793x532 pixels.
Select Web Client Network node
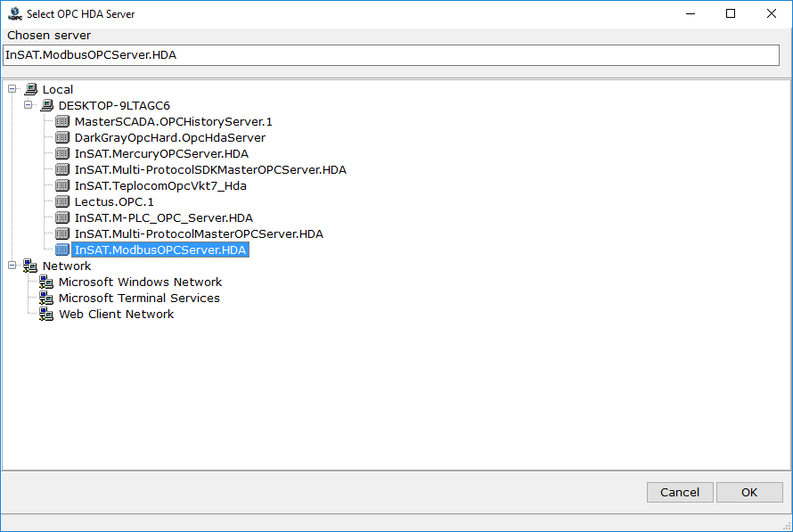117,314
